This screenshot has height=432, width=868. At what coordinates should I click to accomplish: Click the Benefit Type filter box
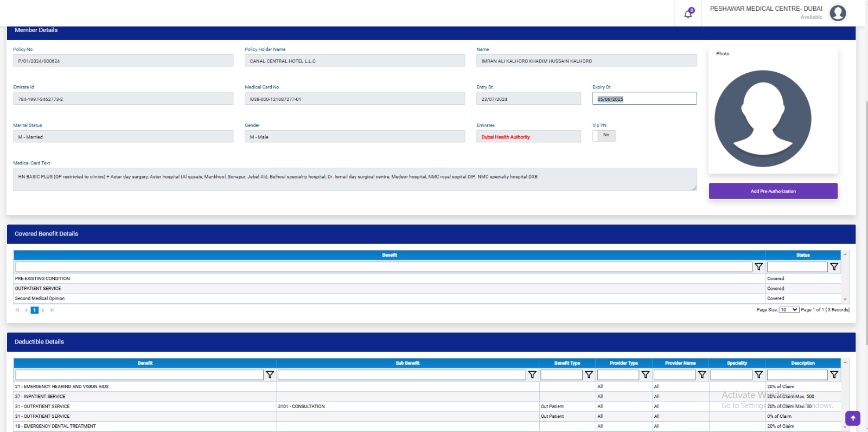(561, 375)
